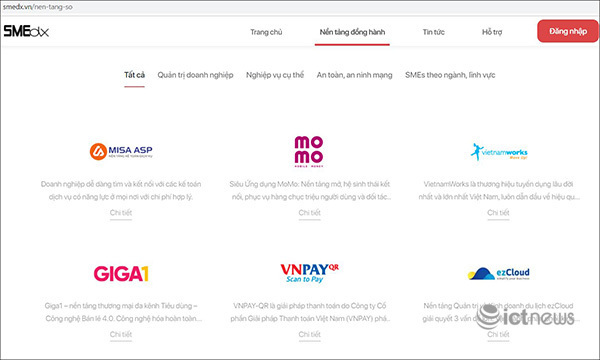Click the Đăng nhập button
Image resolution: width=600 pixels, height=360 pixels.
click(x=568, y=31)
